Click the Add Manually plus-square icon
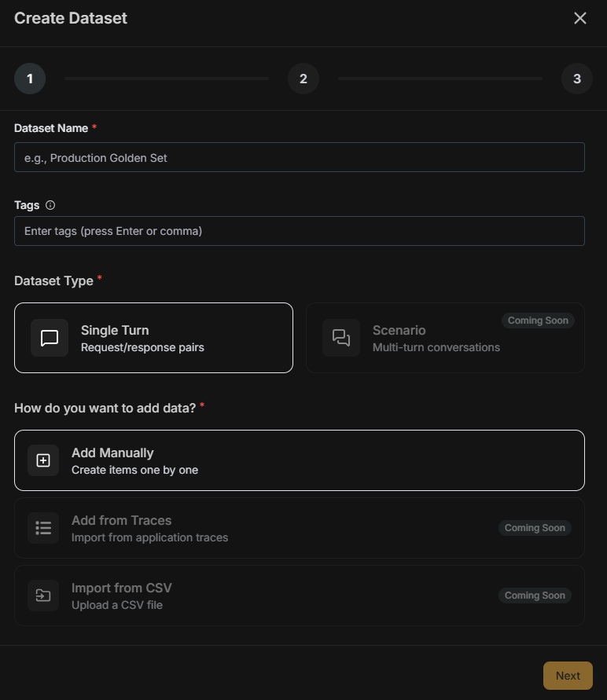The image size is (607, 700). point(43,460)
